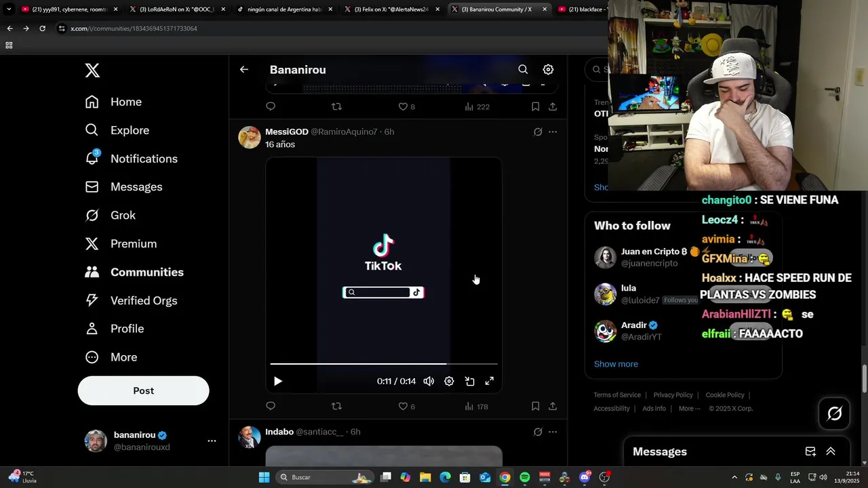Open more options on MessiGOD post
868x488 pixels.
pyautogui.click(x=553, y=131)
